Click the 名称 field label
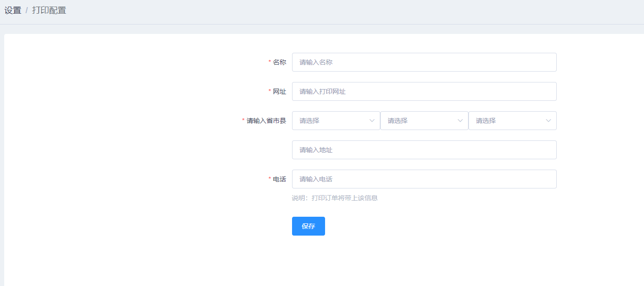Screen dimensions: 644x286 (x=279, y=62)
